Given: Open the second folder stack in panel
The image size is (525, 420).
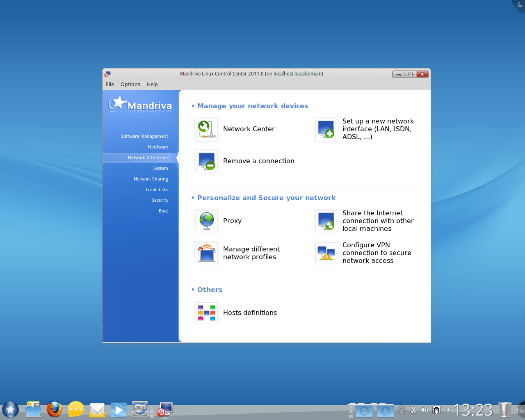Looking at the screenshot, I should (x=385, y=410).
